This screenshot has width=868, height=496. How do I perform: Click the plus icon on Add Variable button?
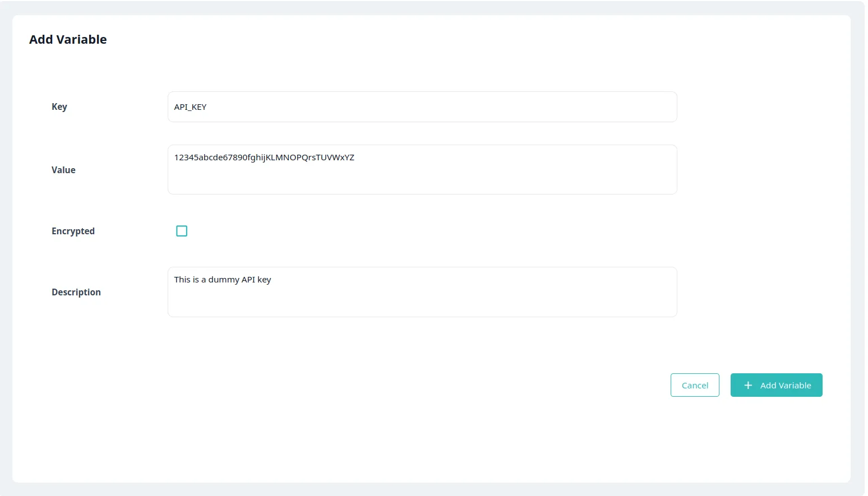(748, 385)
